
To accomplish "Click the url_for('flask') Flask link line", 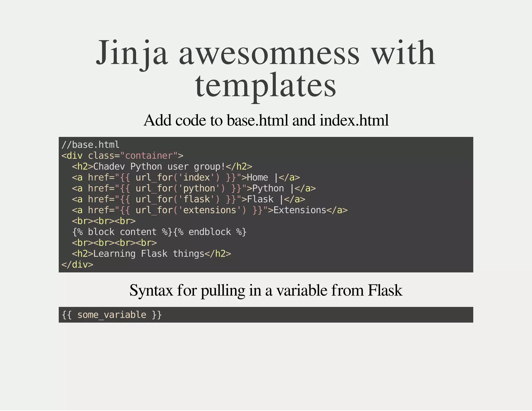I will [x=189, y=199].
